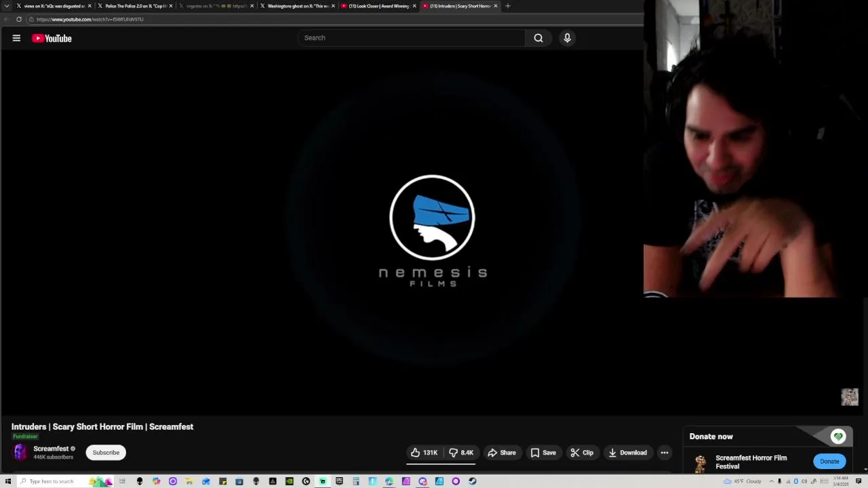Image resolution: width=868 pixels, height=488 pixels.
Task: Open the 45°F Cloudy weather widget
Action: [x=743, y=481]
